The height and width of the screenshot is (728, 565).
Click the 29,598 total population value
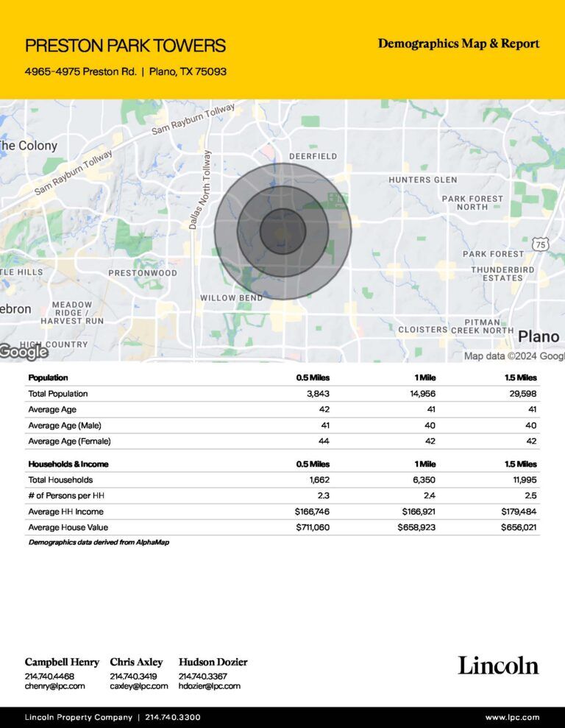[x=520, y=394]
